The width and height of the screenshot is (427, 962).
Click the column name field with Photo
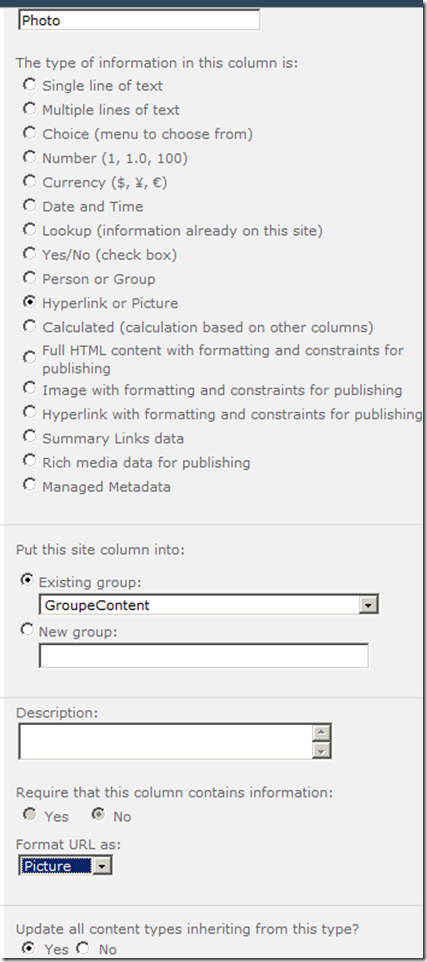pyautogui.click(x=139, y=20)
